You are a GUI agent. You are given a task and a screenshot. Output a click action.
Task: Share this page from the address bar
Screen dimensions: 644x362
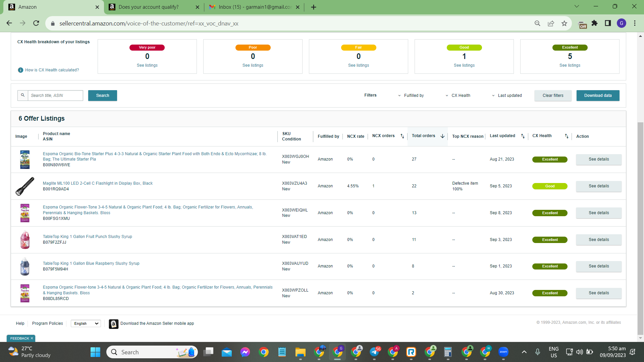tap(551, 23)
